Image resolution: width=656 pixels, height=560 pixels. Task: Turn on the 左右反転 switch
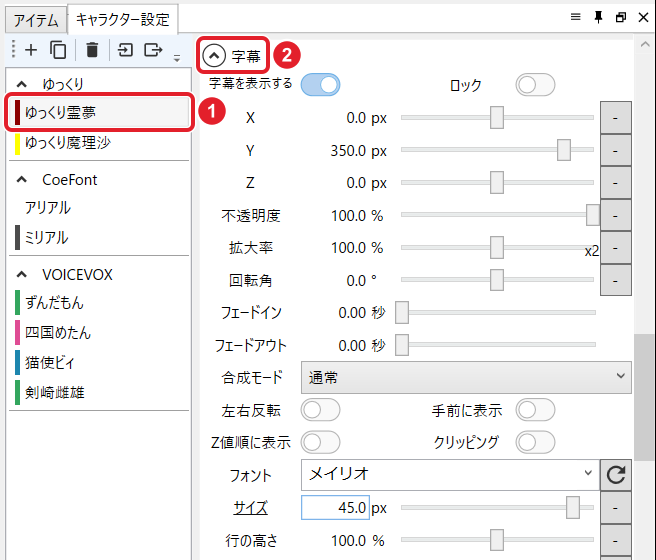pyautogui.click(x=320, y=410)
